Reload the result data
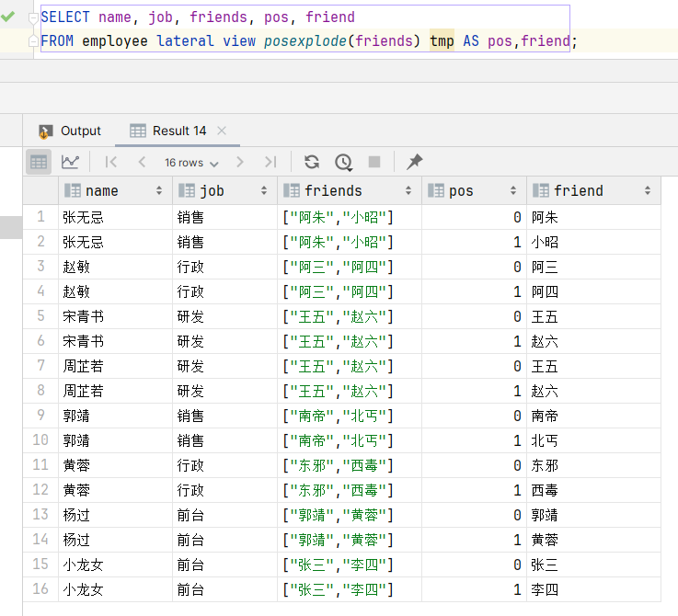 pos(312,162)
